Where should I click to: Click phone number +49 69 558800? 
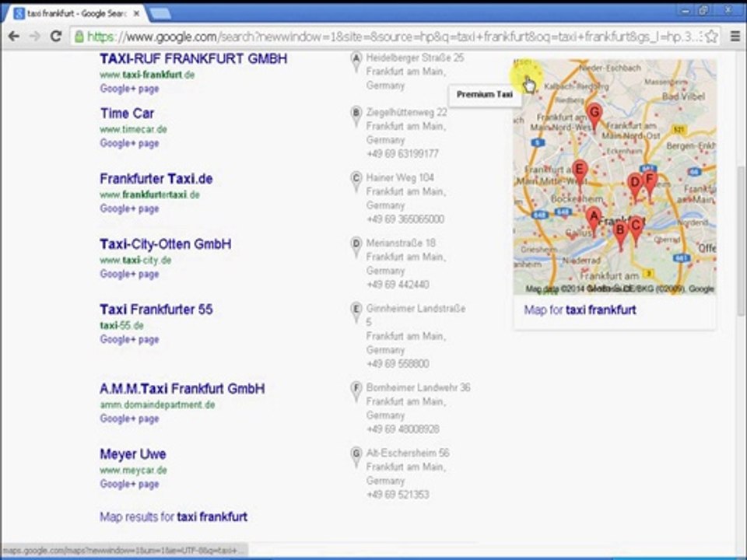tap(398, 364)
